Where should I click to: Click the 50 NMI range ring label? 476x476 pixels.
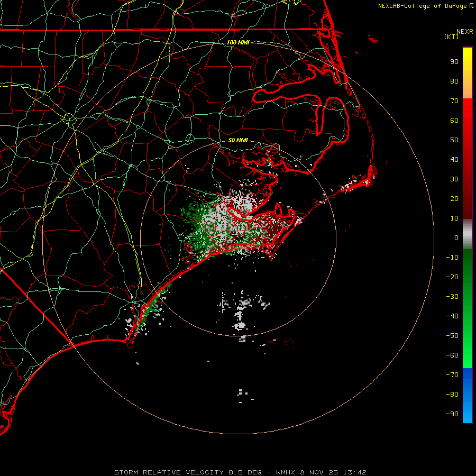point(238,140)
